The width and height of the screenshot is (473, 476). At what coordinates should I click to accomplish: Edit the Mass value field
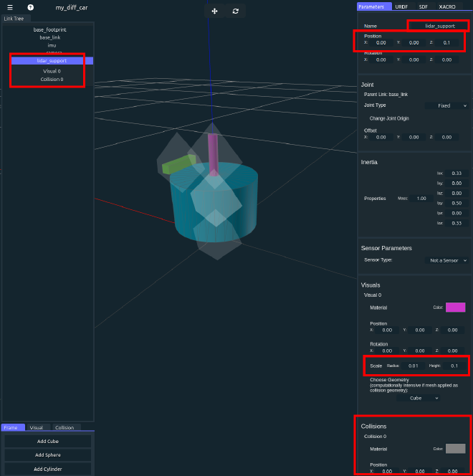pyautogui.click(x=421, y=199)
